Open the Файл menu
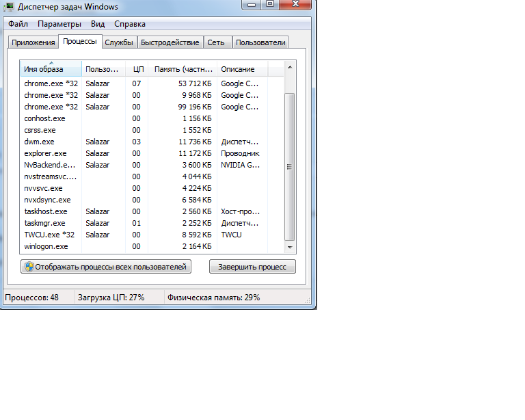Image resolution: width=525 pixels, height=420 pixels. point(18,24)
